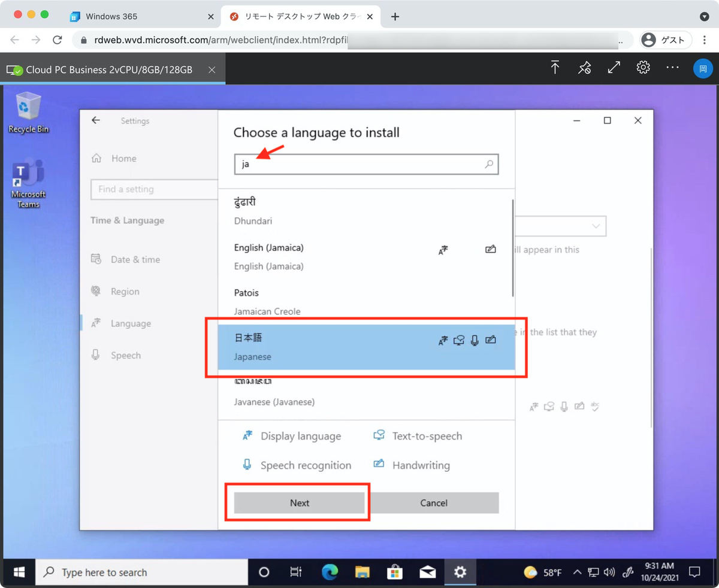
Task: Toggle fullscreen in remote desktop toolbar
Action: [614, 68]
